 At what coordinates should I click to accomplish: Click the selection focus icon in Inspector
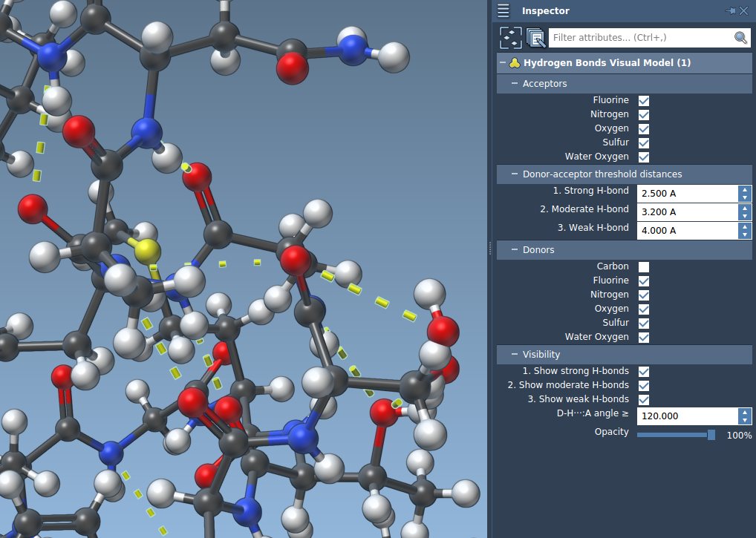coord(510,37)
